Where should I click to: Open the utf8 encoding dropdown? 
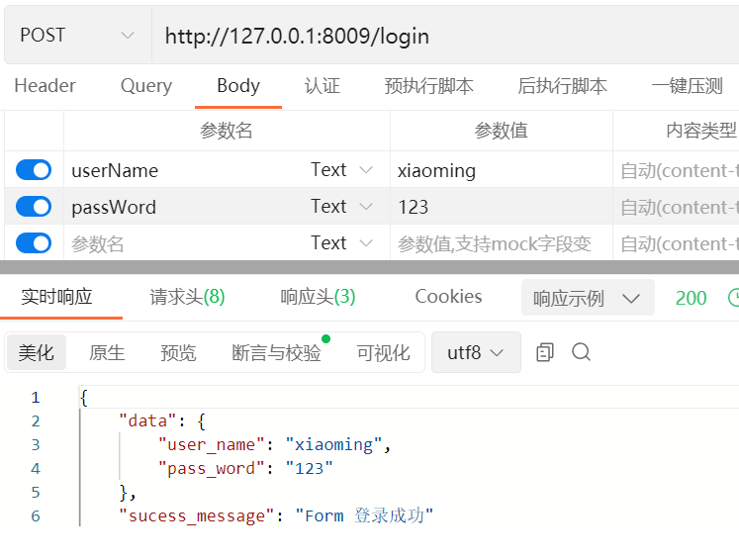476,352
